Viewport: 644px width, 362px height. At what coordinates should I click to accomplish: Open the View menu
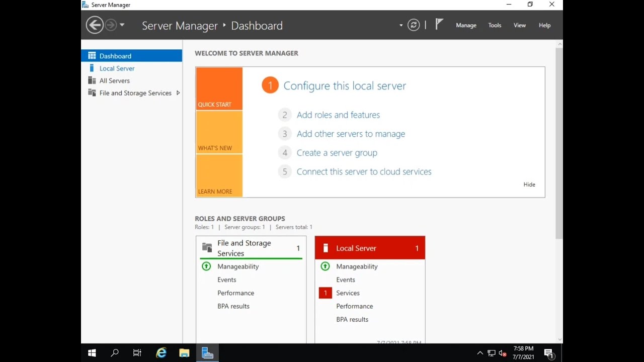(520, 25)
